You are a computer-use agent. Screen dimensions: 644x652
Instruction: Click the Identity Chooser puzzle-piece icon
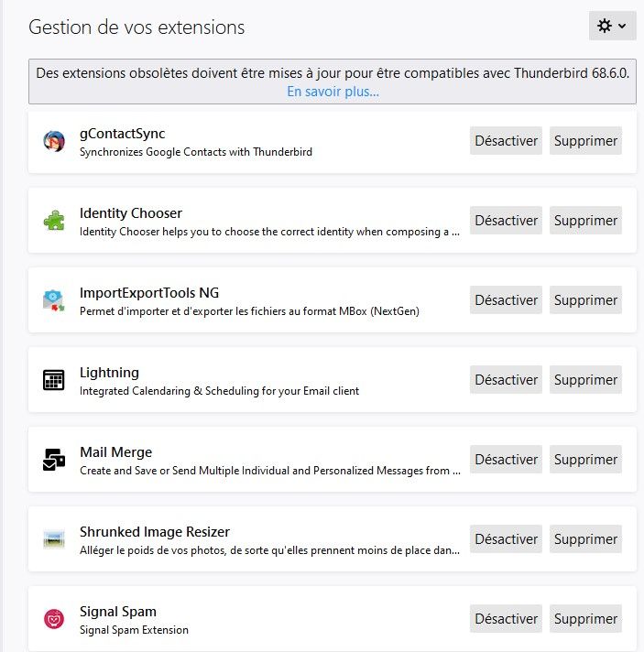[x=54, y=221]
